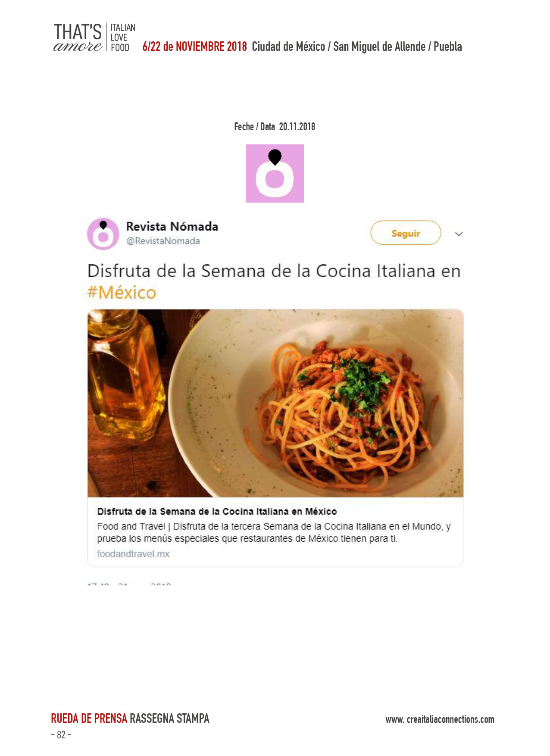Click the Italian Love Food tagline
The width and height of the screenshot is (550, 756).
click(122, 38)
